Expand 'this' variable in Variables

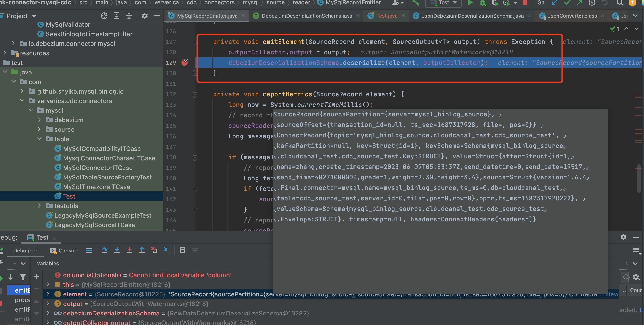[48, 284]
